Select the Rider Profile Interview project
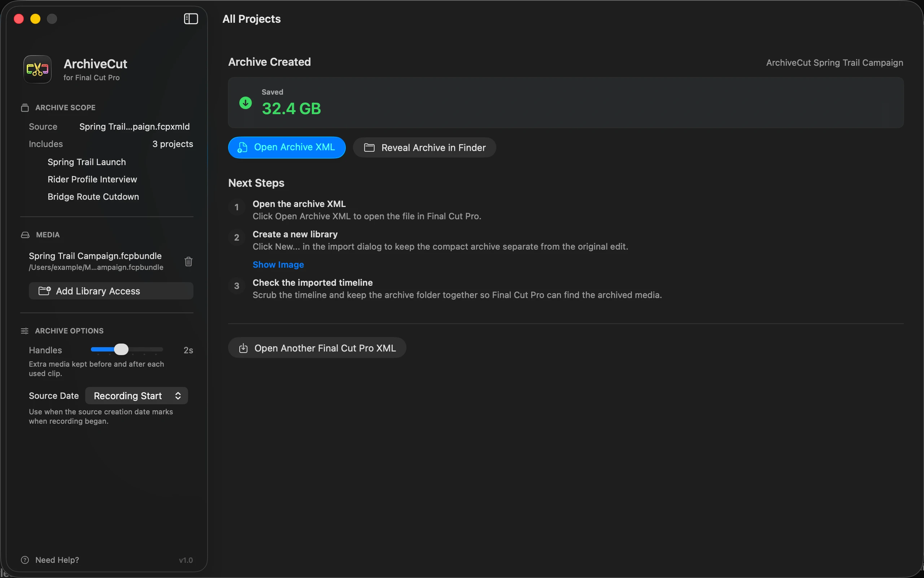924x578 pixels. (92, 179)
